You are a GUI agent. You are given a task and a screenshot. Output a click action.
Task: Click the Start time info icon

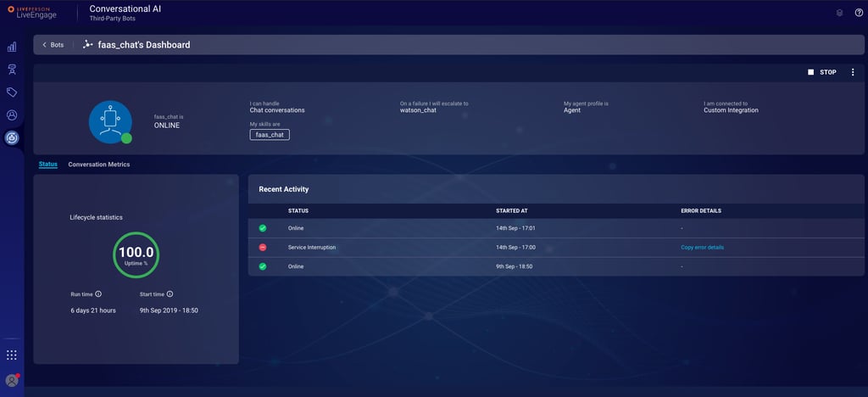click(170, 294)
